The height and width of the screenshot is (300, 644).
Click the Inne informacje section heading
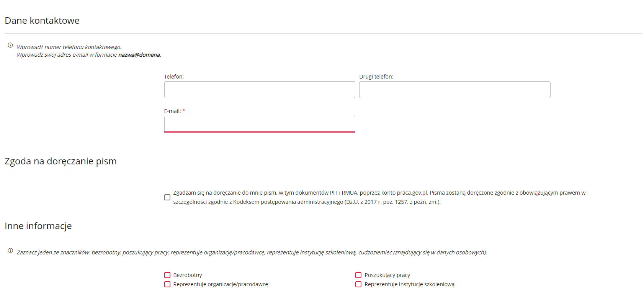click(x=38, y=226)
